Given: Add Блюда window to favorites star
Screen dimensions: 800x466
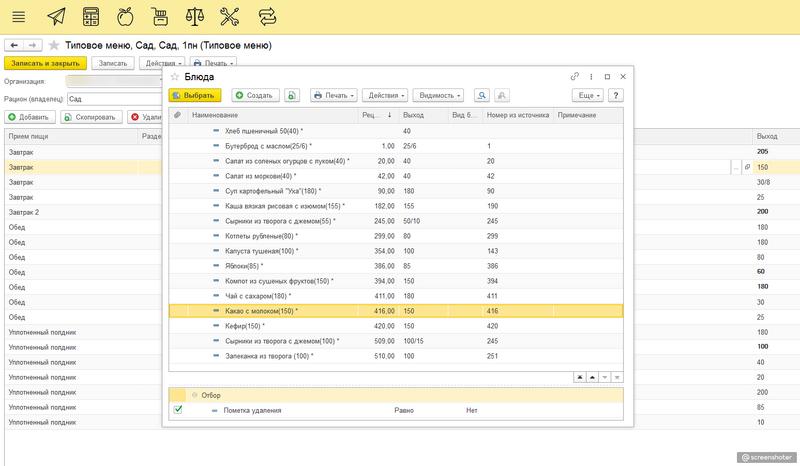Looking at the screenshot, I should (x=174, y=76).
